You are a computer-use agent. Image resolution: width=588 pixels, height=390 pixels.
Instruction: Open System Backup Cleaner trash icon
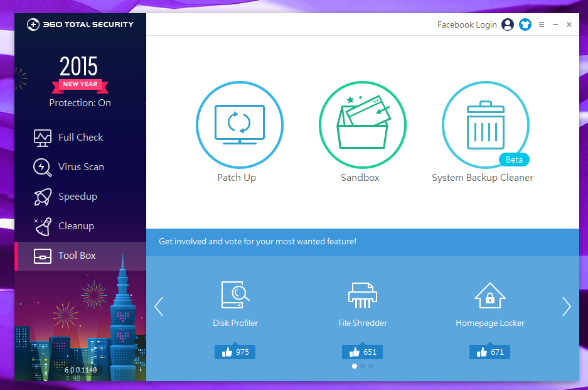point(486,124)
